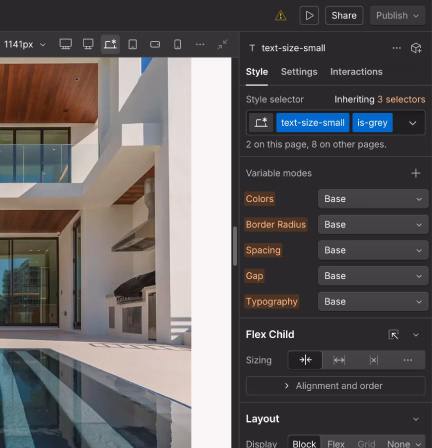The height and width of the screenshot is (448, 432).
Task: Click the Gap variable label
Action: [254, 276]
